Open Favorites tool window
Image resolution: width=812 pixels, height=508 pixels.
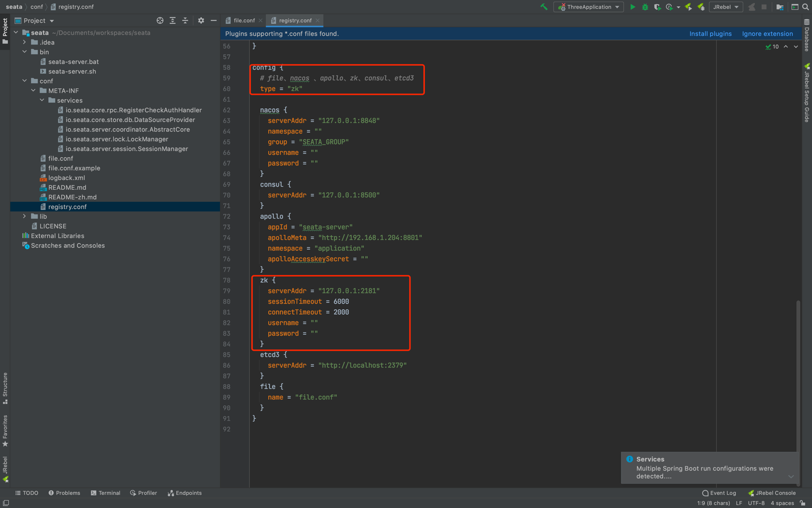[x=5, y=431]
